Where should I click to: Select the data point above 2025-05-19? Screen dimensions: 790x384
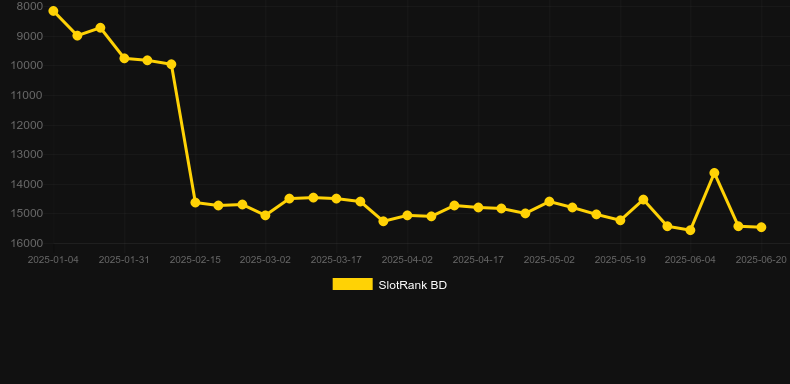tap(620, 220)
